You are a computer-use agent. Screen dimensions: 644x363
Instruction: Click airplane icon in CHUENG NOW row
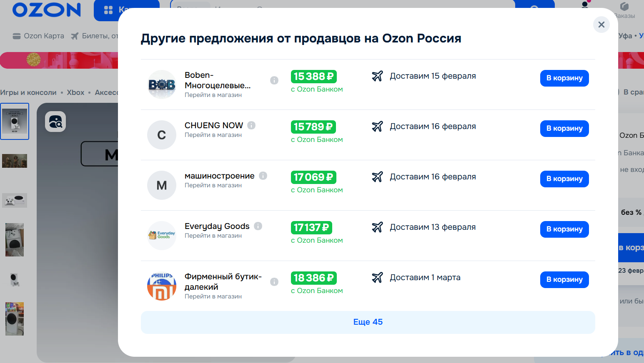tap(377, 127)
